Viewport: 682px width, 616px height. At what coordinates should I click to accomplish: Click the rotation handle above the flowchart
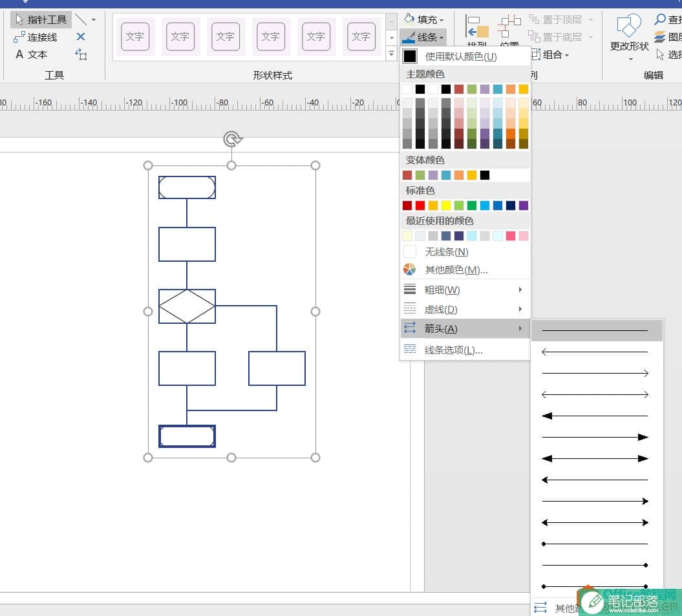(x=232, y=139)
